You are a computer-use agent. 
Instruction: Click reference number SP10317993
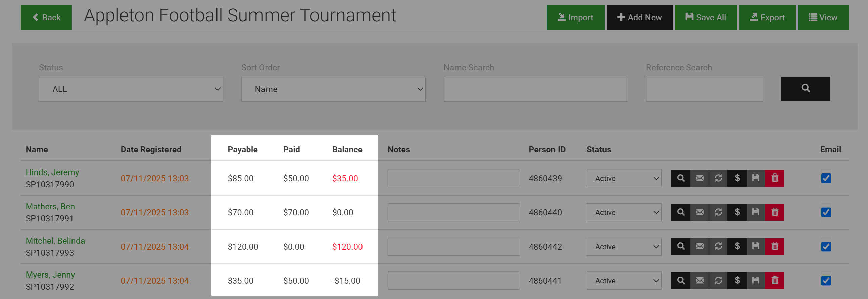(x=50, y=253)
